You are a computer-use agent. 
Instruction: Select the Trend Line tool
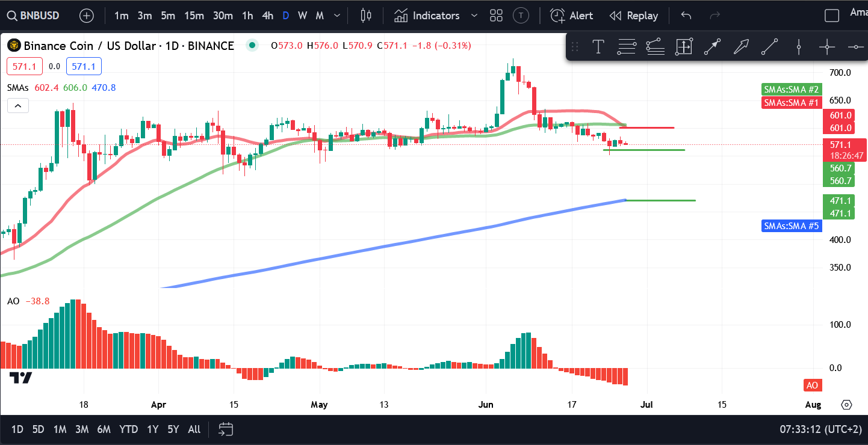pyautogui.click(x=769, y=46)
